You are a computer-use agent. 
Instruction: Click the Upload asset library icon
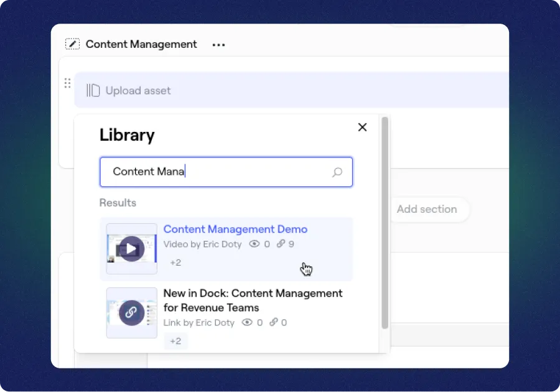coord(93,90)
